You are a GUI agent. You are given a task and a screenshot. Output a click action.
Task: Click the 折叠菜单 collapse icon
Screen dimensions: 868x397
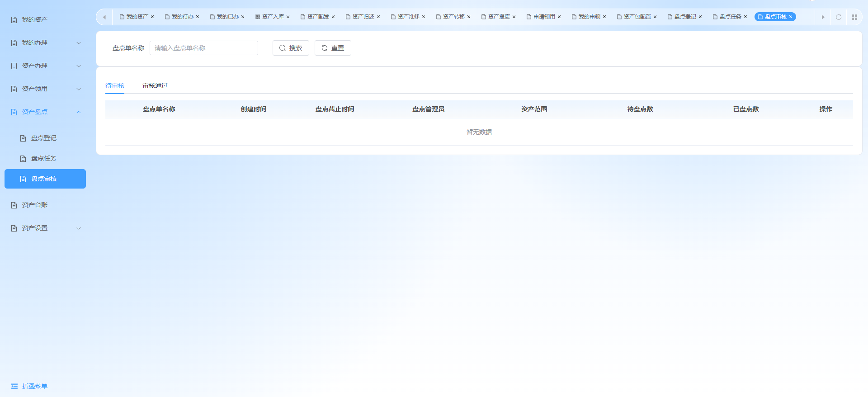tap(14, 386)
